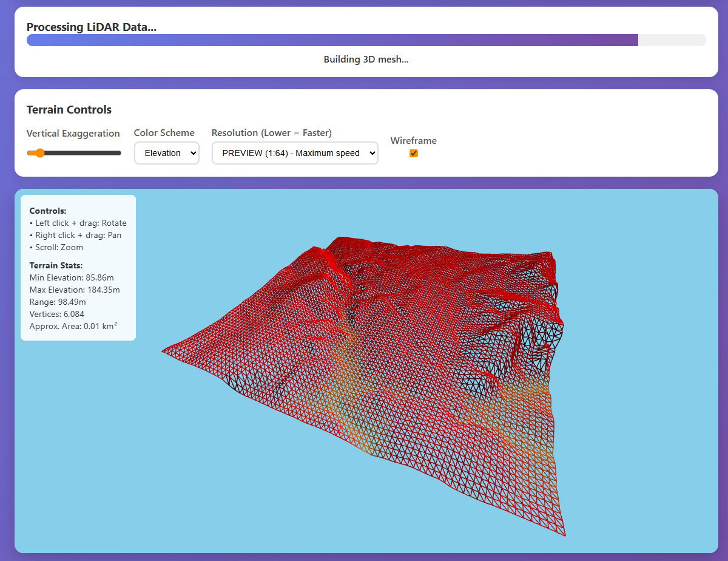Click the unfilled gray end of the progress bar
Viewport: 728px width, 561px height.
[672, 40]
